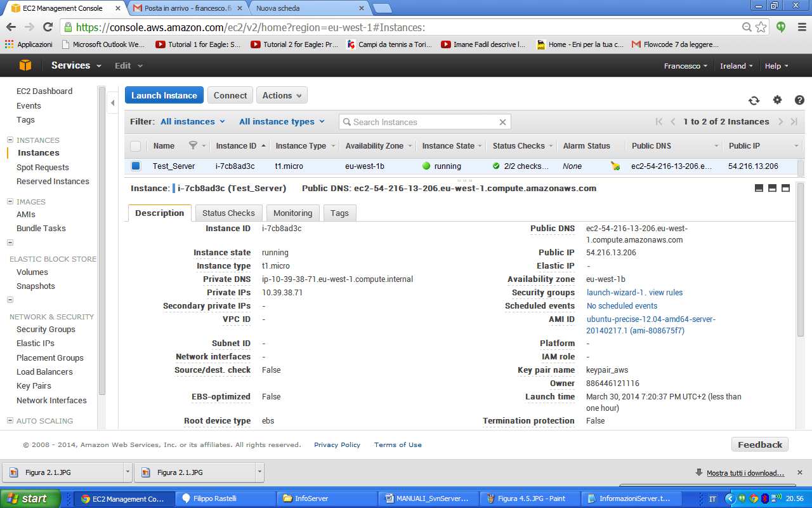Open the Edit menu in AWS header

tap(128, 65)
